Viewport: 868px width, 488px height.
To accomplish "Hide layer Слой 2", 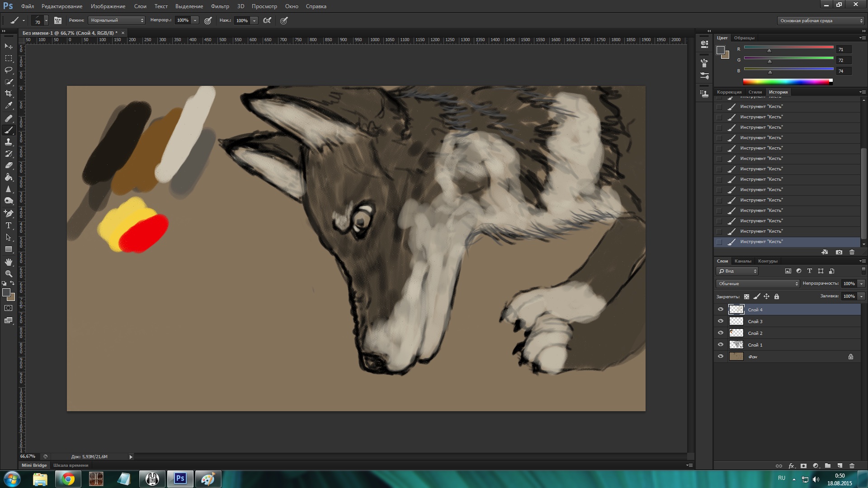I will coord(721,333).
